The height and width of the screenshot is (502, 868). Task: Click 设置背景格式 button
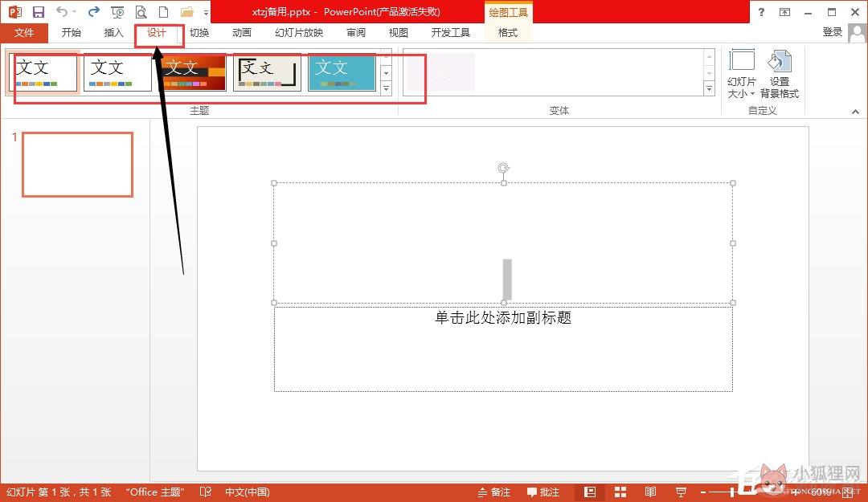[780, 74]
